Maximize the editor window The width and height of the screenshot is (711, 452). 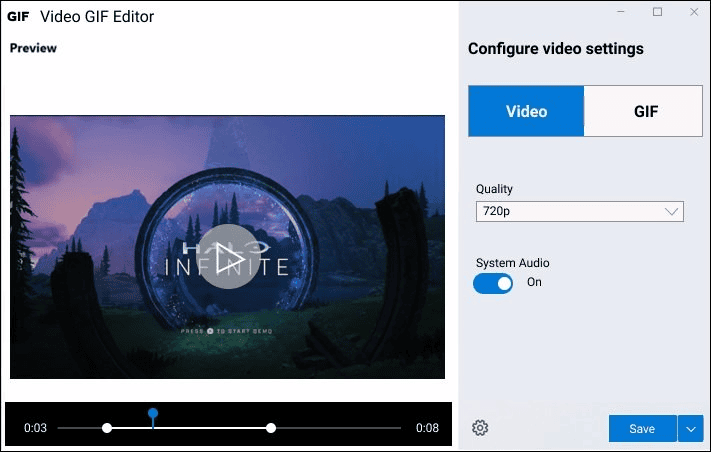tap(657, 12)
